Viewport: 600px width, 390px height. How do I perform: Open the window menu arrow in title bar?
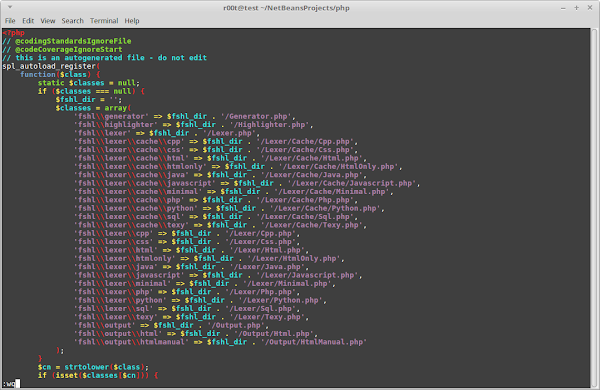coord(10,7)
